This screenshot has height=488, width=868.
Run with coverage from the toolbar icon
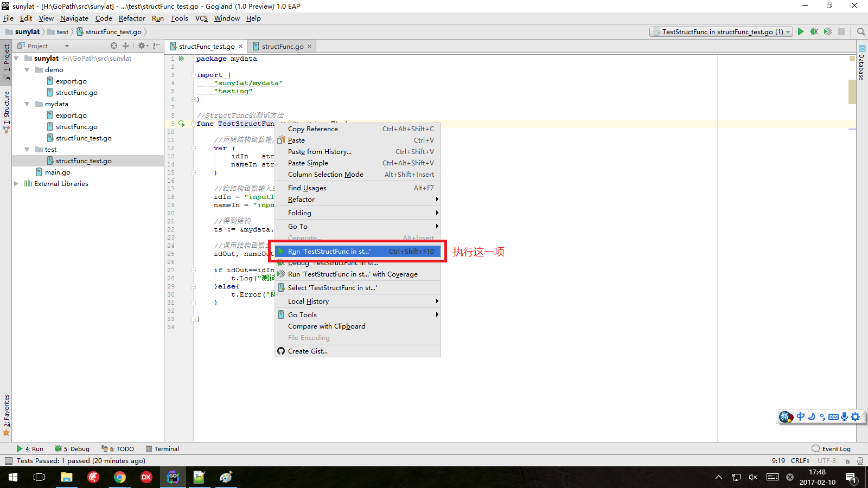(828, 32)
